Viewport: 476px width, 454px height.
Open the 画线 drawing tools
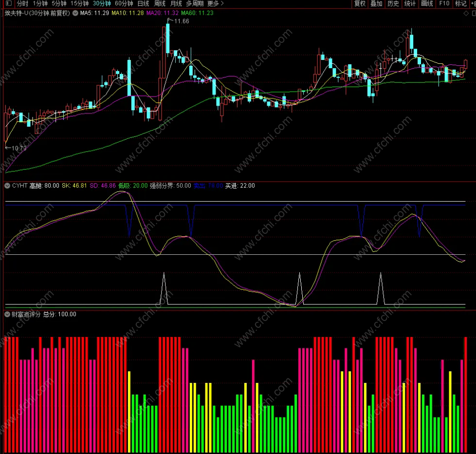coord(427,3)
